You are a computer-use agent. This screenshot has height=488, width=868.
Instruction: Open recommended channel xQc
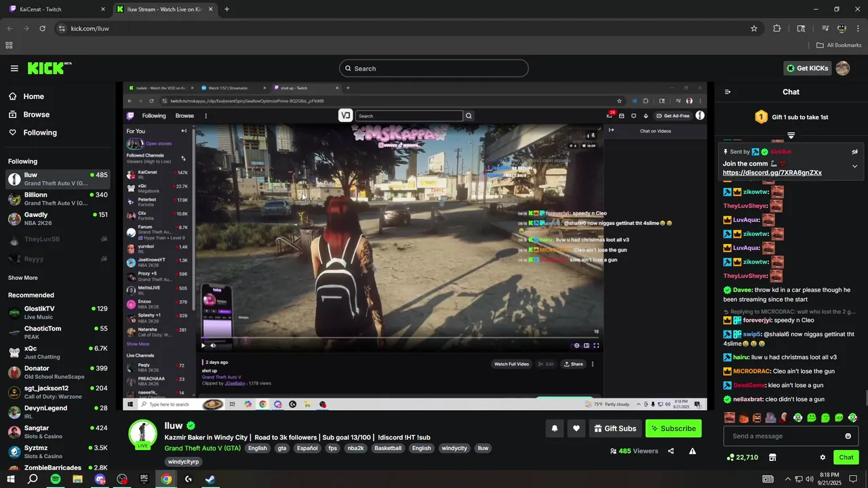(58, 352)
